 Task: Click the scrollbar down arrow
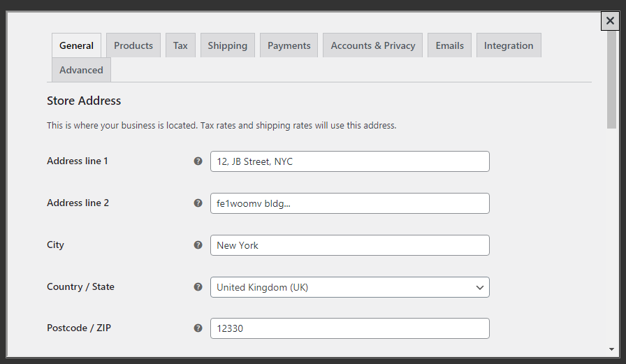pyautogui.click(x=611, y=349)
